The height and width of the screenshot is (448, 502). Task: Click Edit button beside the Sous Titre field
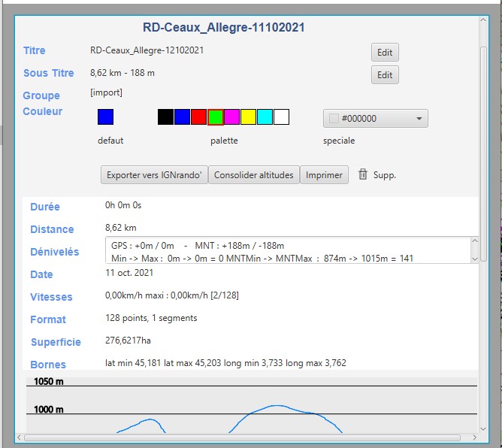[x=385, y=75]
